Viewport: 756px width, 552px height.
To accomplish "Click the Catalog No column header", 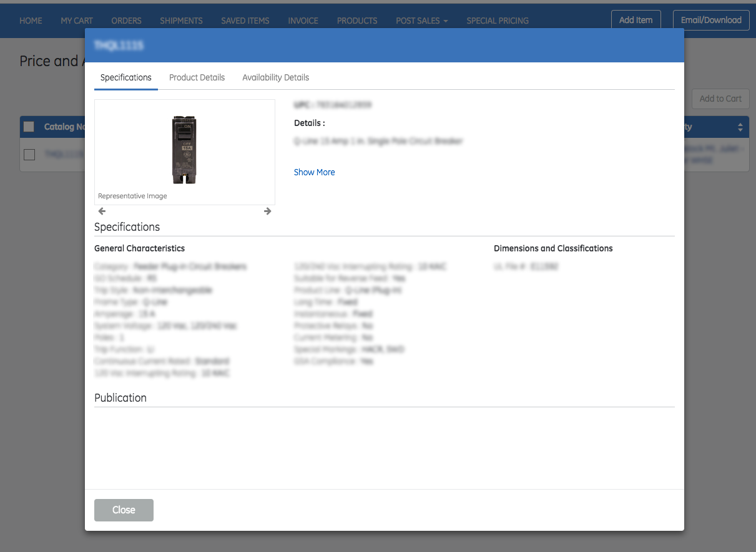I will (64, 127).
